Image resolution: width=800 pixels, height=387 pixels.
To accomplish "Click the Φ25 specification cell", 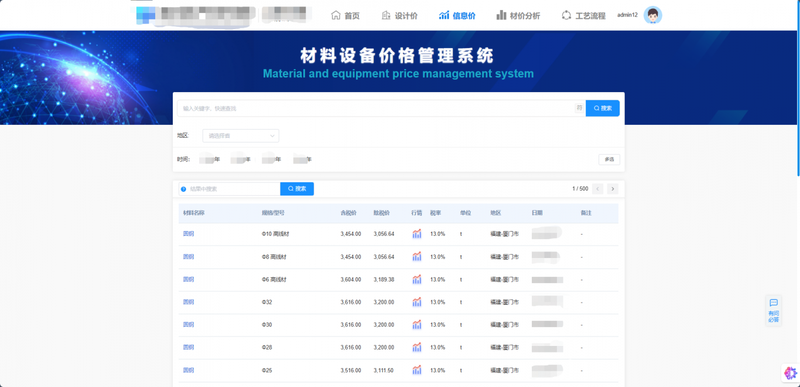I will click(x=267, y=370).
